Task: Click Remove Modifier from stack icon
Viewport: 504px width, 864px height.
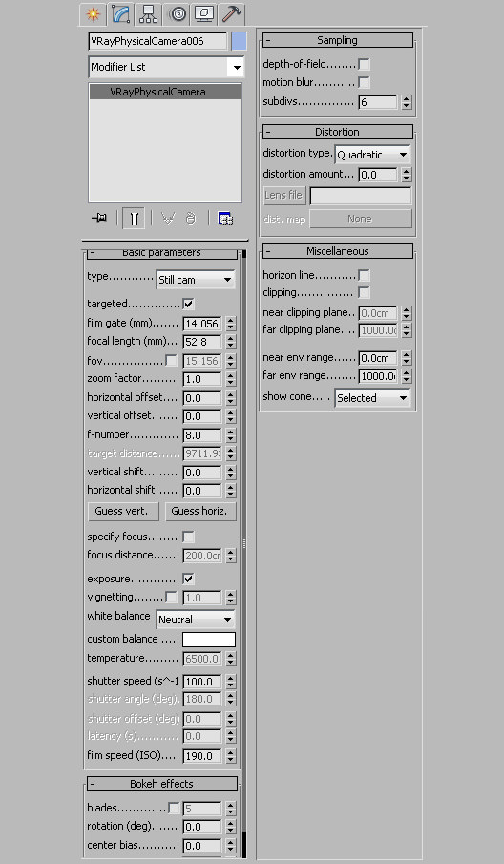Action: click(191, 219)
